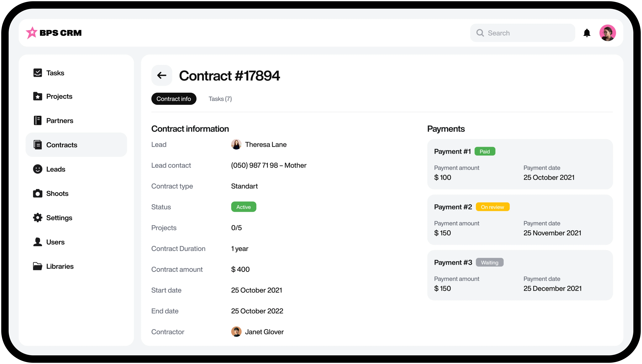Click the notification bell icon
The height and width of the screenshot is (364, 642).
coord(587,33)
